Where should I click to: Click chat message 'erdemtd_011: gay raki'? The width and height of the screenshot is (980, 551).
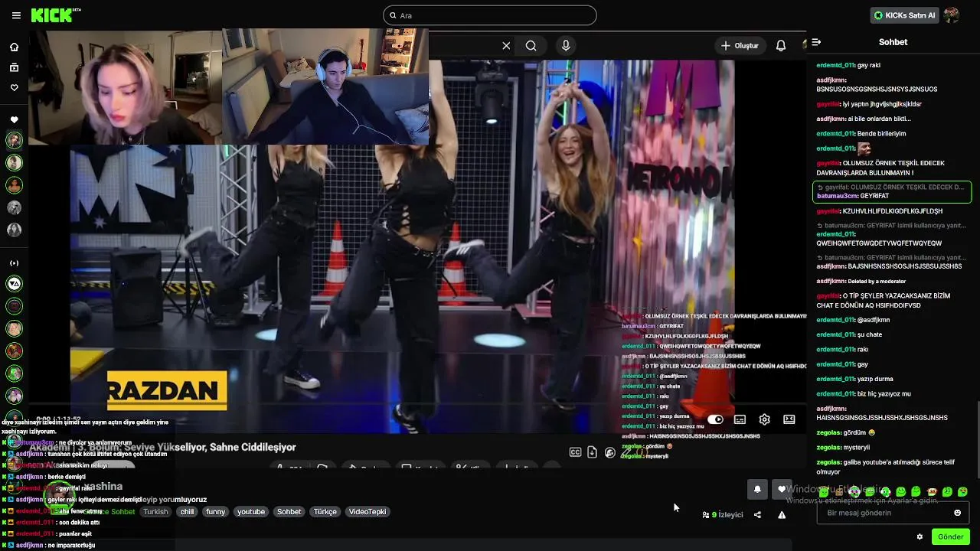pyautogui.click(x=848, y=66)
